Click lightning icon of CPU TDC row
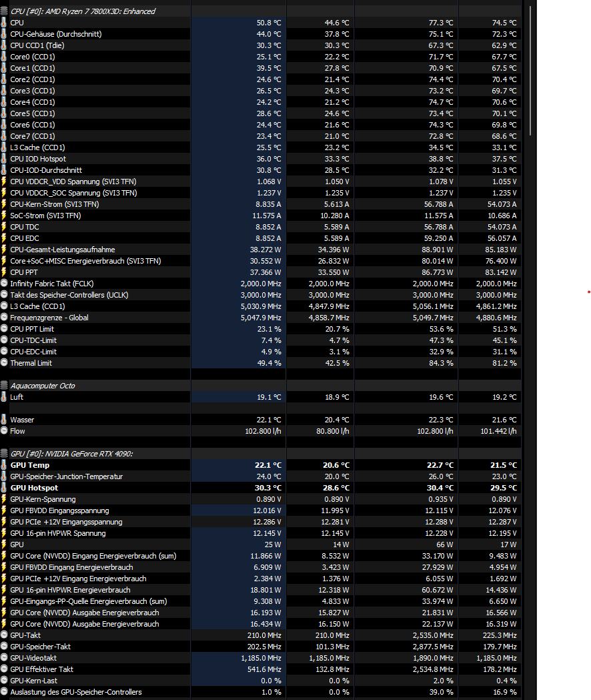Image resolution: width=591 pixels, height=700 pixels. click(4, 227)
